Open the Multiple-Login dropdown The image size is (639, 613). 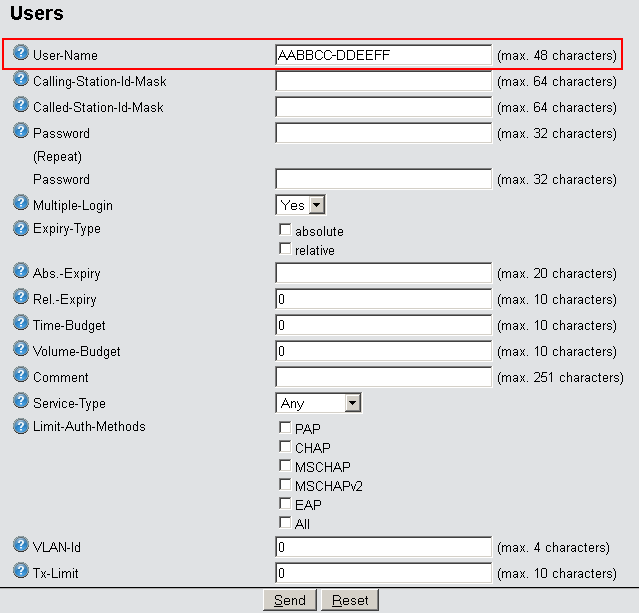301,205
